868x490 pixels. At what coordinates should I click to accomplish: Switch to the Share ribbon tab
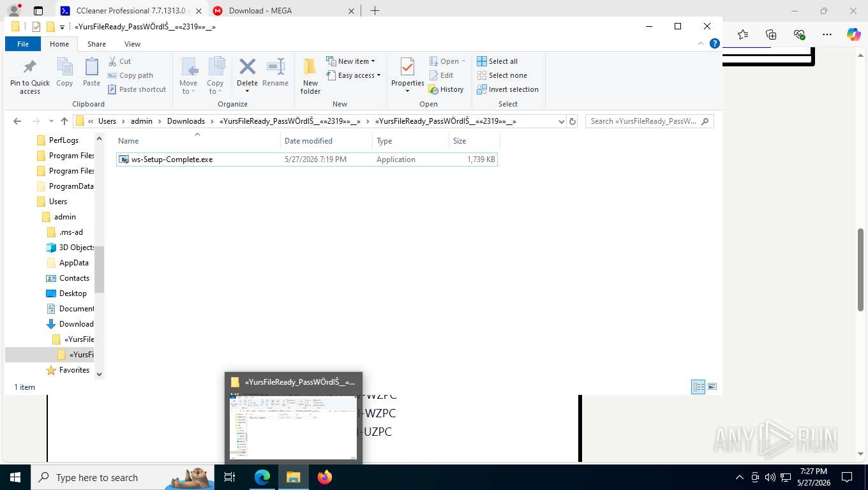97,44
